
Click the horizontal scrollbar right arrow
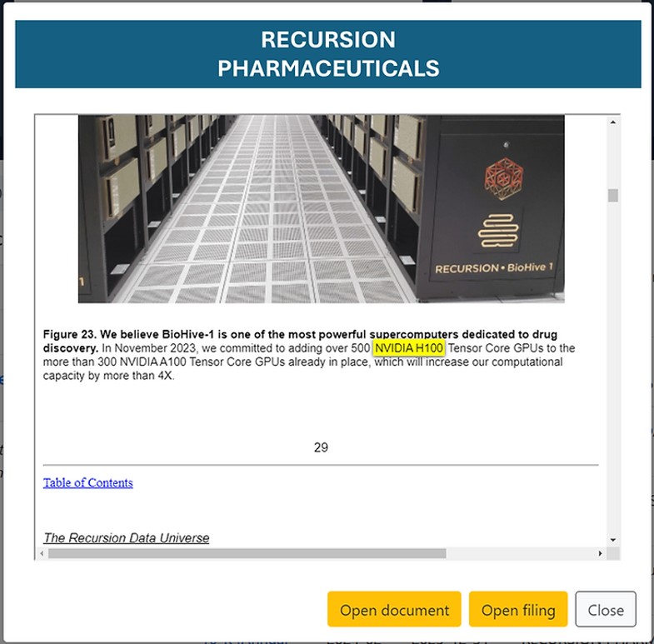[600, 553]
